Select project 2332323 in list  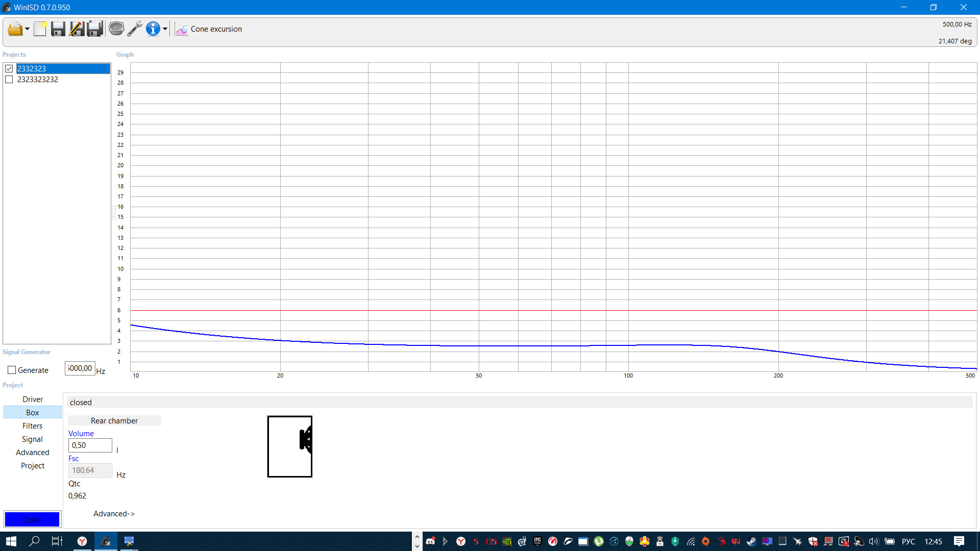pyautogui.click(x=63, y=68)
